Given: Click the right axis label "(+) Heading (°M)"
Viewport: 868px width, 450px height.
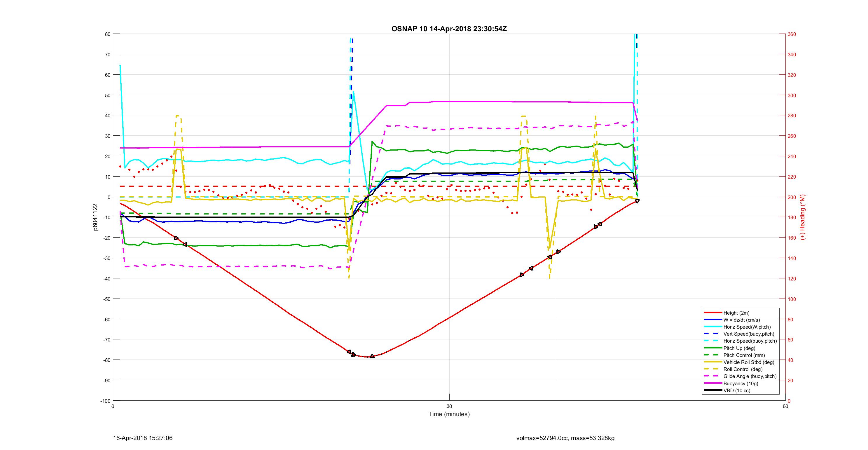Looking at the screenshot, I should (803, 217).
